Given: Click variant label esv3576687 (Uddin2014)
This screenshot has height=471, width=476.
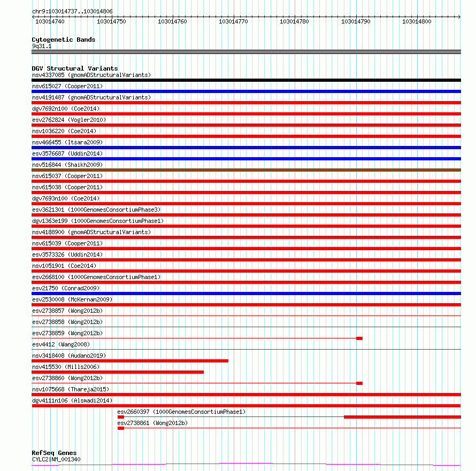Looking at the screenshot, I should (67, 153).
